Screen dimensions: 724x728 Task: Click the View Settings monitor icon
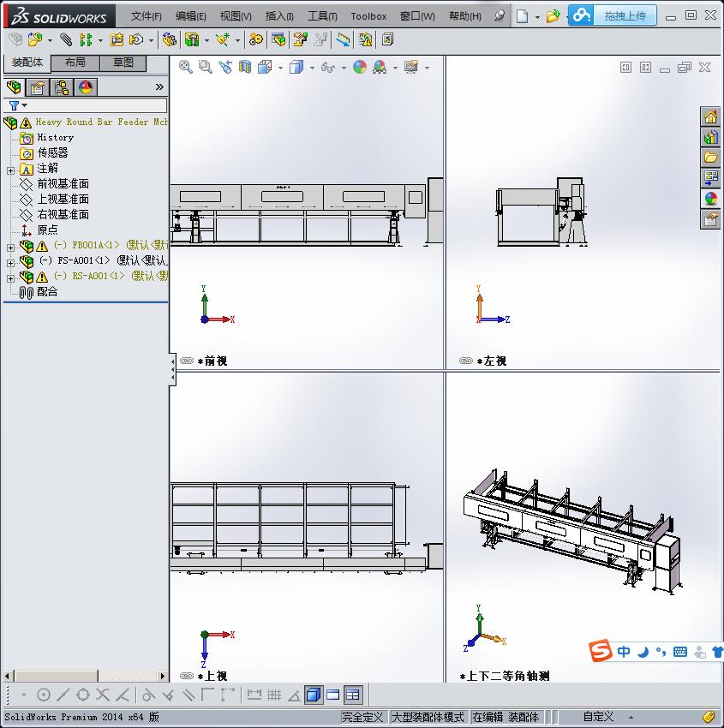(411, 68)
